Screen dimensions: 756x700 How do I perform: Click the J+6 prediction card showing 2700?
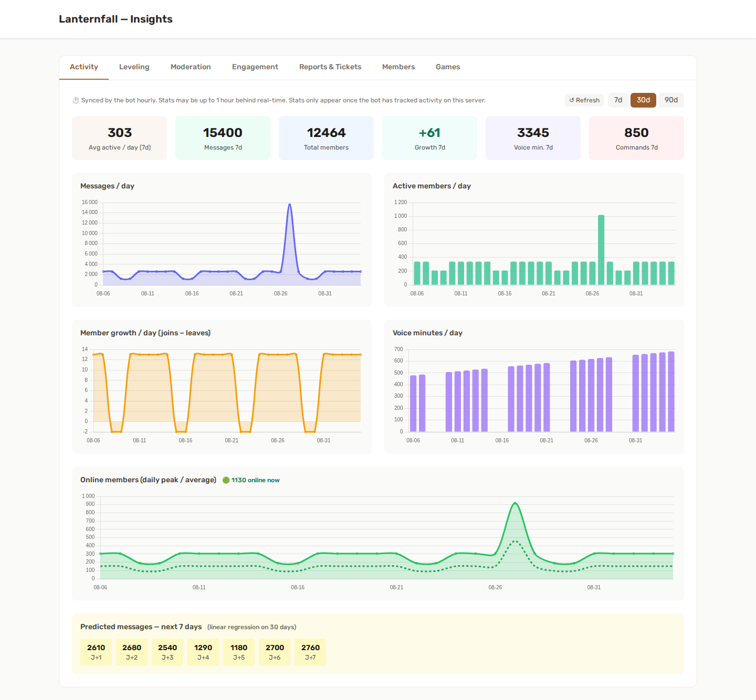tap(275, 652)
